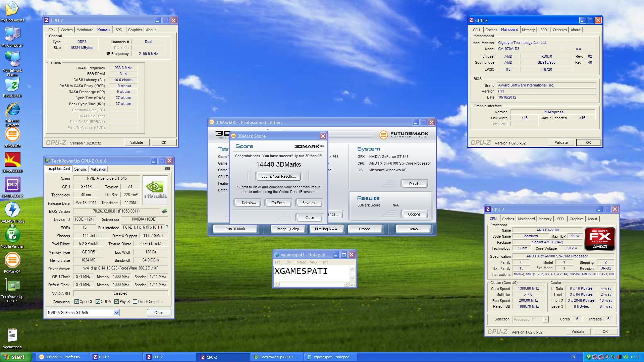Open My Network Places desktop icon
The width and height of the screenshot is (644, 362).
pos(12,63)
